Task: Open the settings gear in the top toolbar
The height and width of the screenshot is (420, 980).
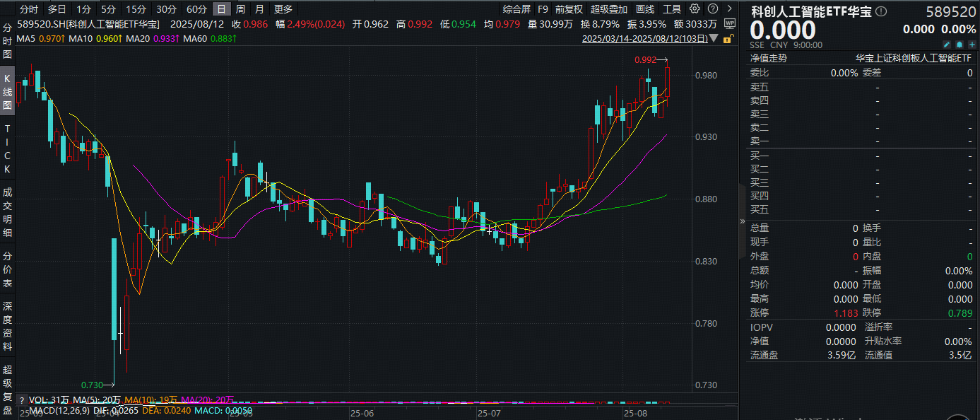Action: pos(695,9)
